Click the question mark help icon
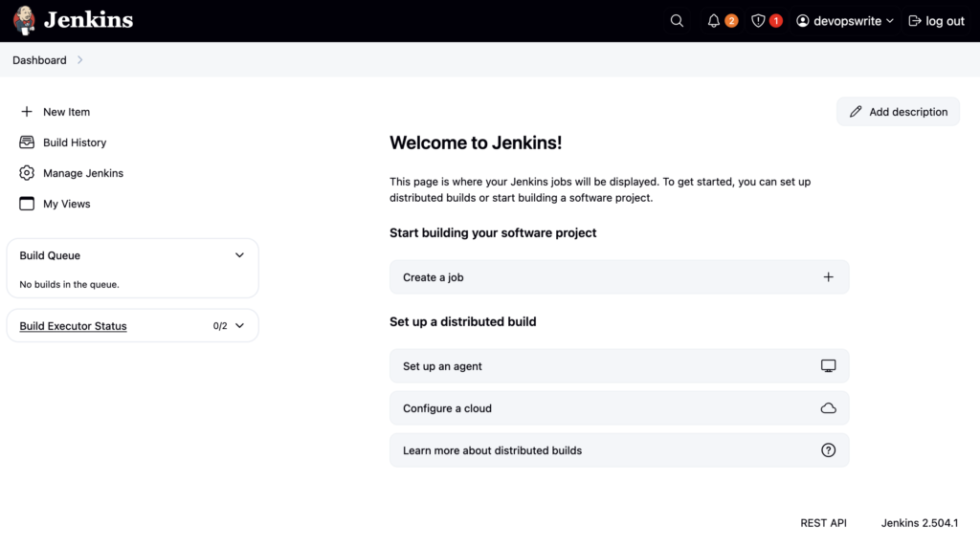Screen dimensions: 980x547 click(x=828, y=450)
